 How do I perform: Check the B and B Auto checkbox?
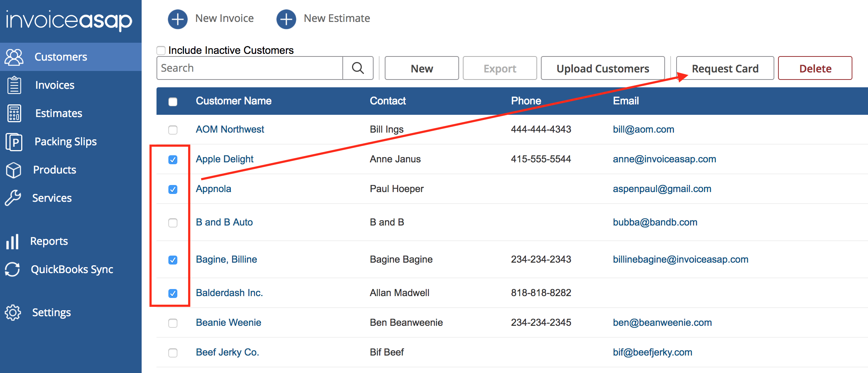pos(173,223)
